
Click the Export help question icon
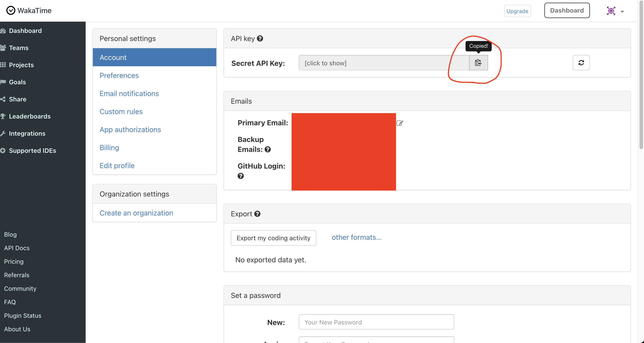point(257,214)
